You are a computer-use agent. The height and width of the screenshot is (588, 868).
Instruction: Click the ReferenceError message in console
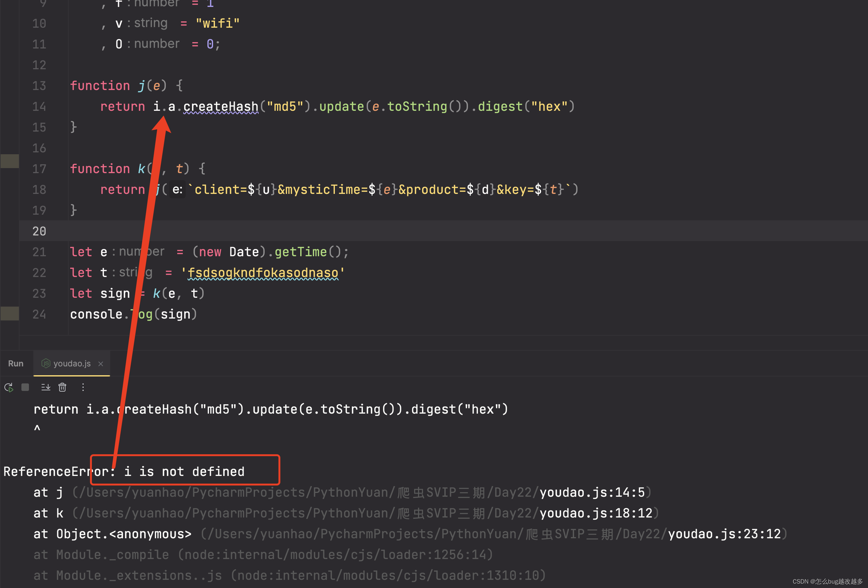(x=124, y=472)
